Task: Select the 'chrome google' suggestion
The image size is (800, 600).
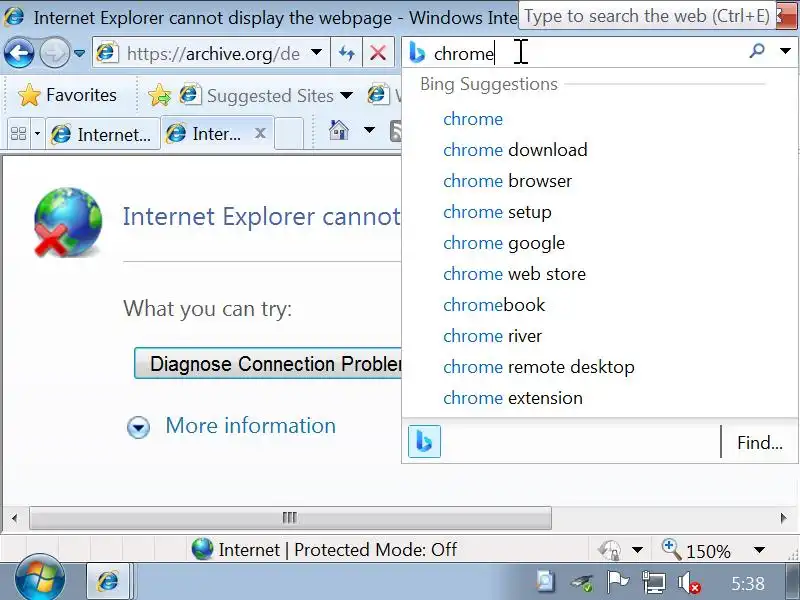Action: pyautogui.click(x=504, y=243)
